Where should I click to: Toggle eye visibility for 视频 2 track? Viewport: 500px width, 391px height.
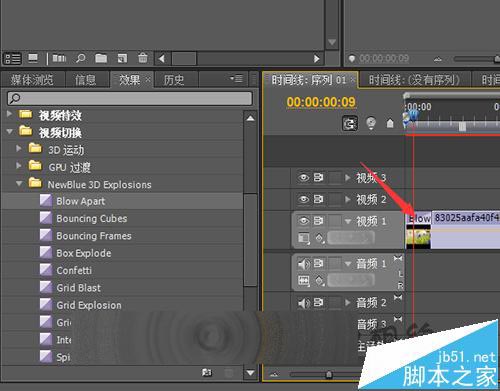(303, 199)
